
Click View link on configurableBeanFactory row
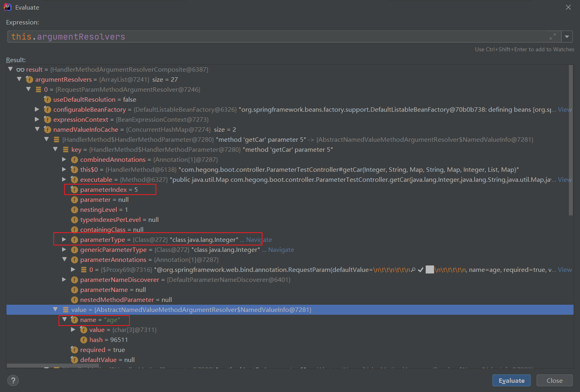click(565, 109)
